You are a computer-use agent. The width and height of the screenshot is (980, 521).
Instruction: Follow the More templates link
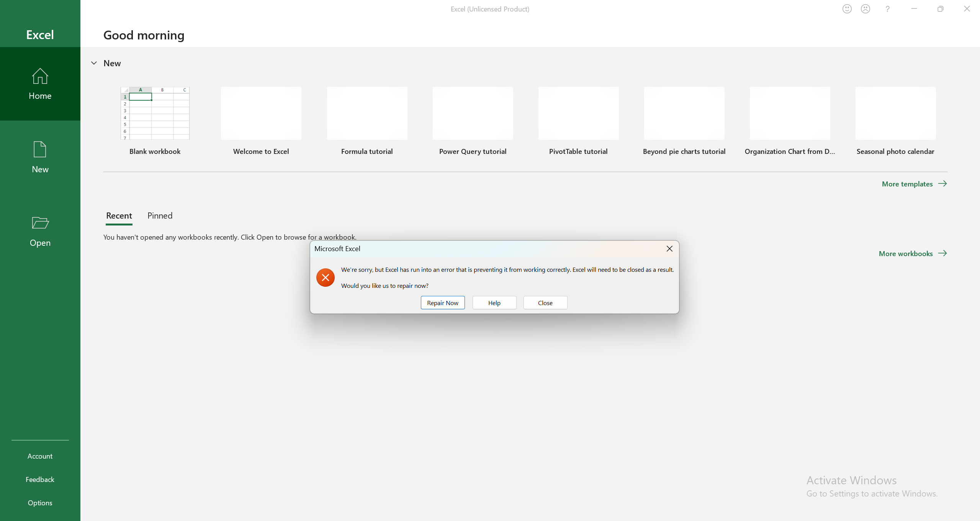pyautogui.click(x=914, y=184)
